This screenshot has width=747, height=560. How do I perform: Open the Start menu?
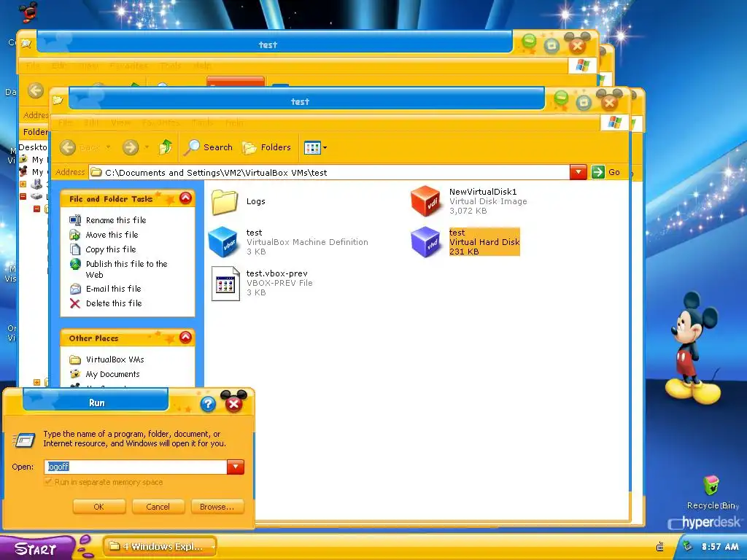tap(36, 548)
